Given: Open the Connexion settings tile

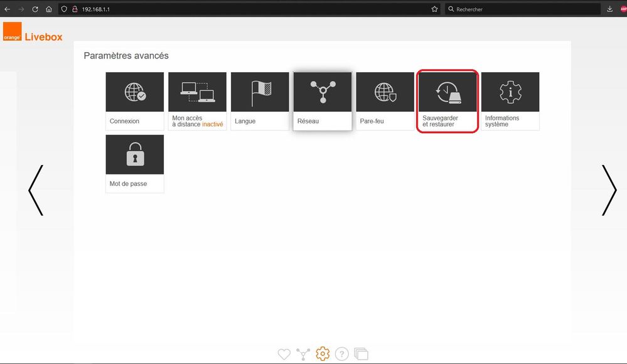Looking at the screenshot, I should (x=134, y=100).
